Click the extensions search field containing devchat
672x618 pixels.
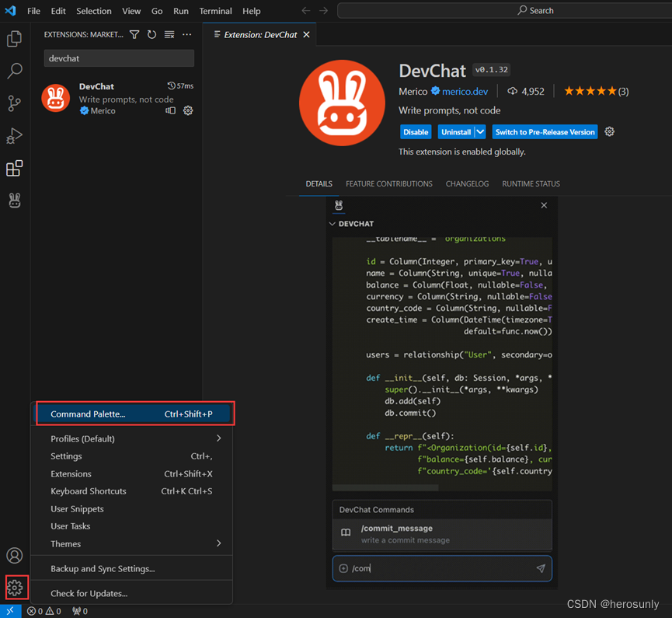tap(119, 58)
